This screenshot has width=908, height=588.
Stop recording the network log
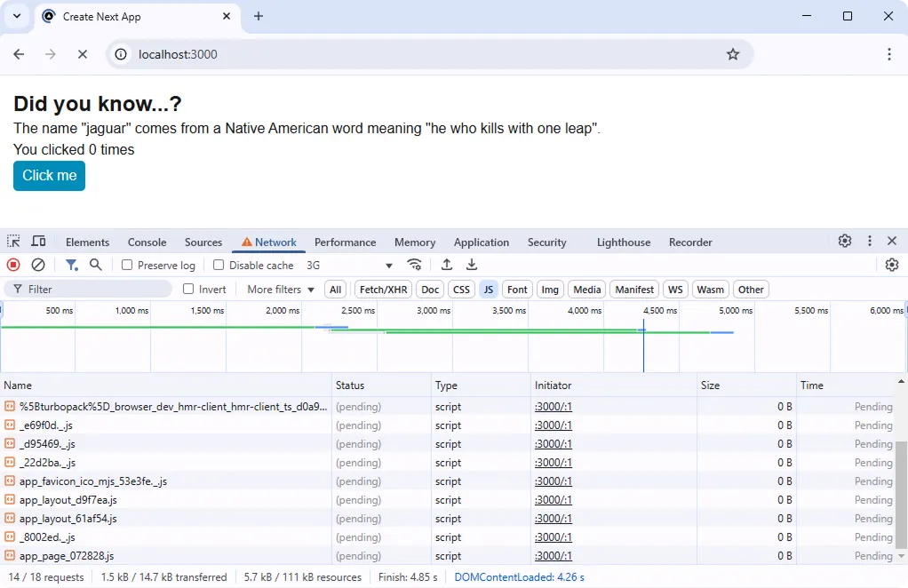[x=12, y=265]
